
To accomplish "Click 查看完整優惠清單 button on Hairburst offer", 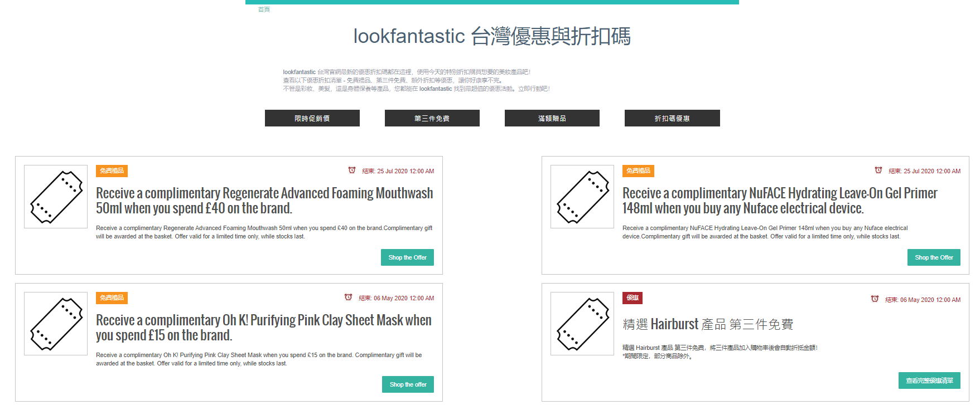I will click(929, 380).
